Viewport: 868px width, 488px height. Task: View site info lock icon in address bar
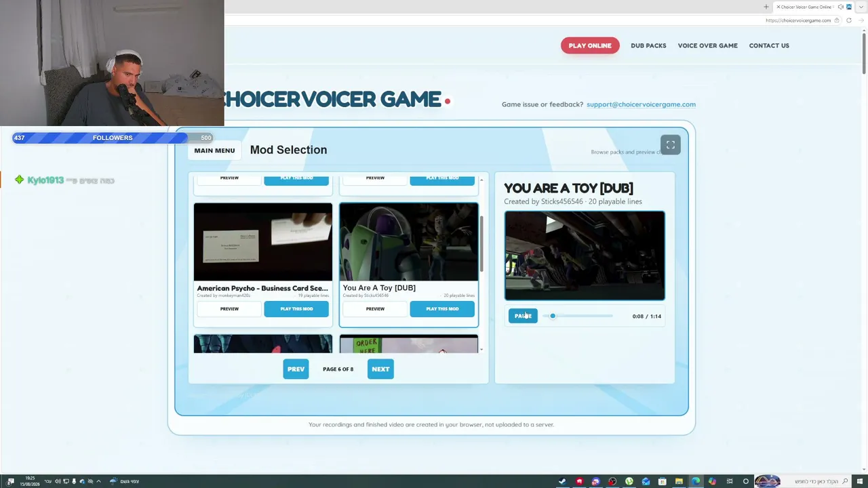[x=836, y=20]
